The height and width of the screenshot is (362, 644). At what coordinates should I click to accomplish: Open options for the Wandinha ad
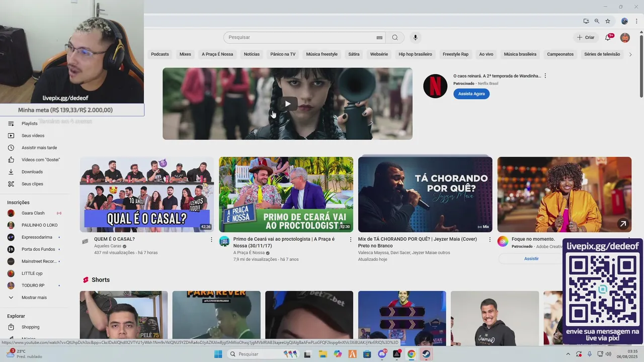tap(545, 76)
